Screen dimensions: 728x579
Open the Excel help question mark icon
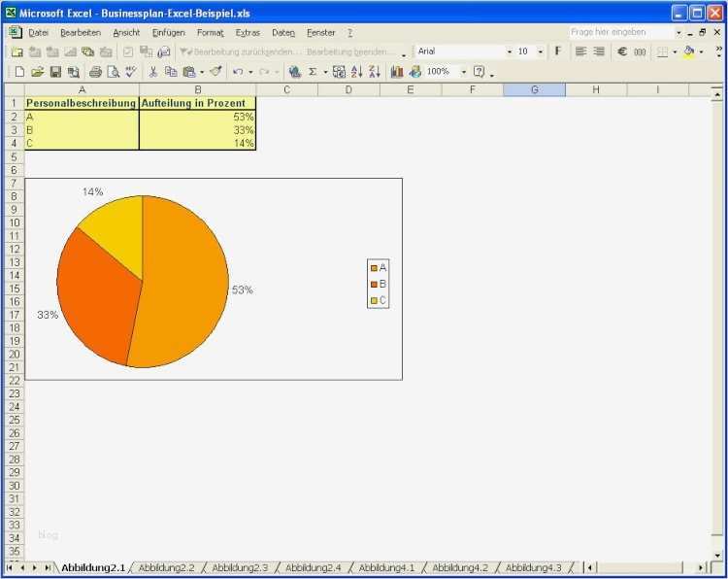(x=479, y=72)
